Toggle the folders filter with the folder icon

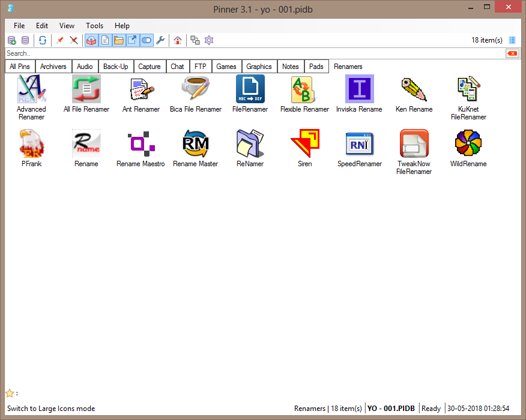tap(119, 41)
